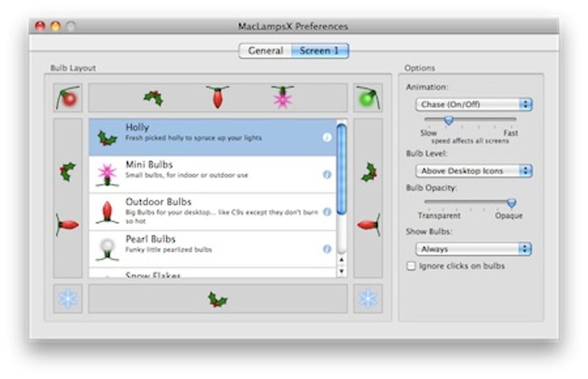Select the Holly row in the list
Viewport: 588px width, 379px height.
(x=212, y=137)
